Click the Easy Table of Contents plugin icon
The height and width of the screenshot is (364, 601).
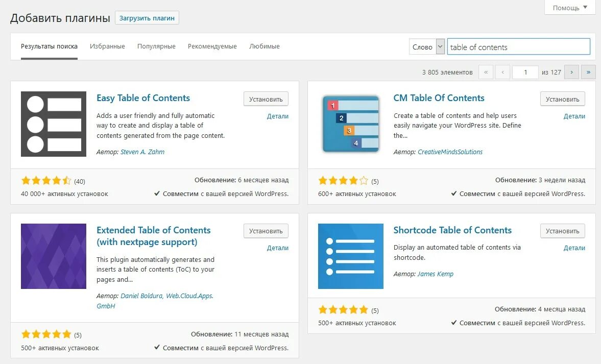(x=54, y=124)
